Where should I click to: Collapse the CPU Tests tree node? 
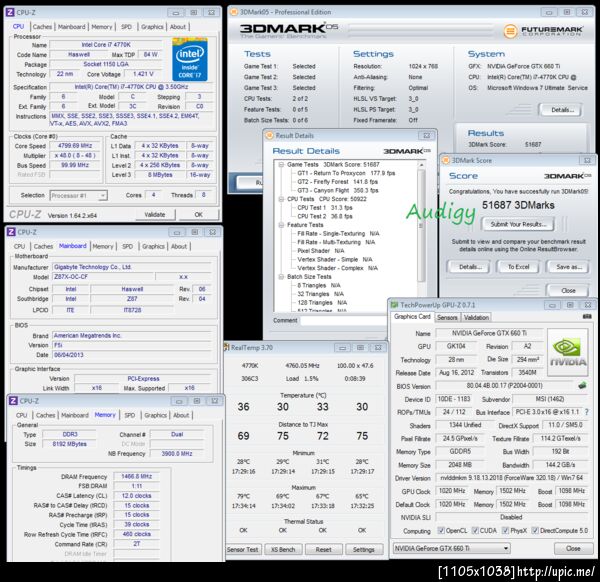(x=281, y=199)
